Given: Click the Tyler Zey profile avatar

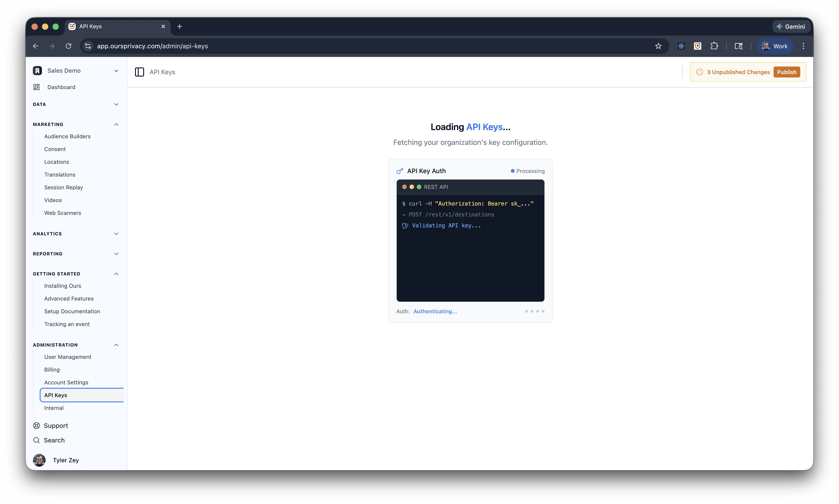Looking at the screenshot, I should 39,460.
